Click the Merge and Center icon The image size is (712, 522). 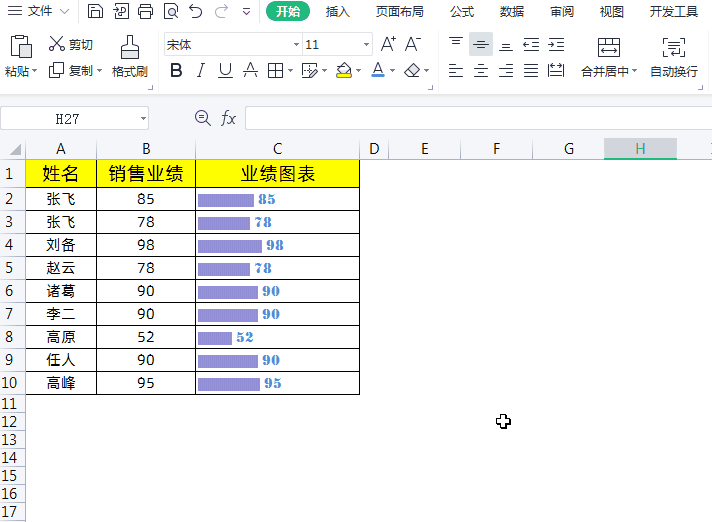pyautogui.click(x=608, y=47)
